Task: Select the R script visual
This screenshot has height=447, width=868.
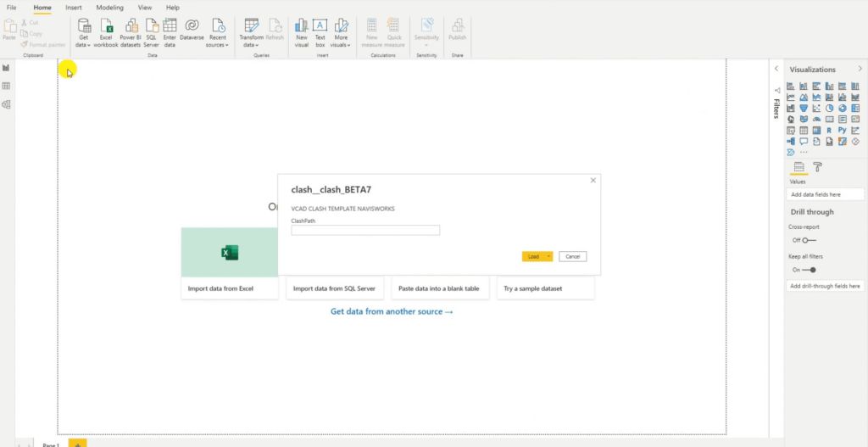Action: click(x=829, y=130)
